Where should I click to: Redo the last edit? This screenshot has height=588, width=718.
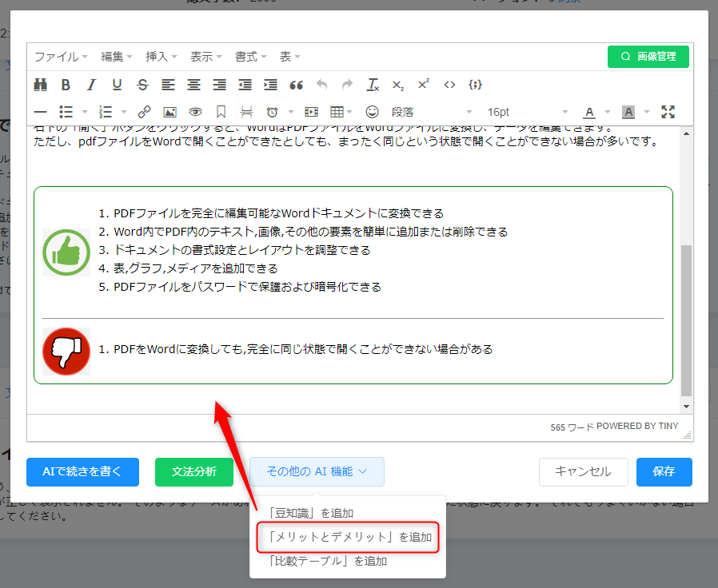pos(348,85)
